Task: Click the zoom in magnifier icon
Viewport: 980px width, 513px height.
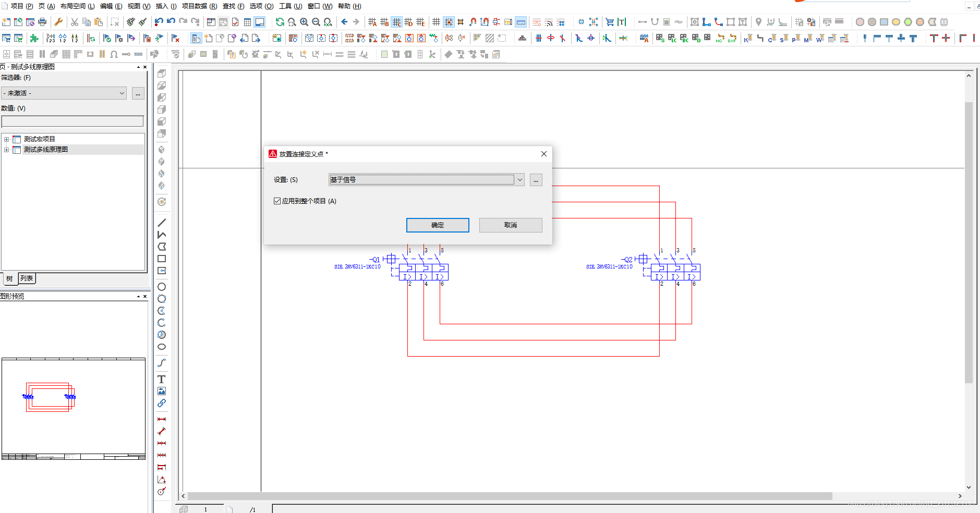Action: coord(304,22)
